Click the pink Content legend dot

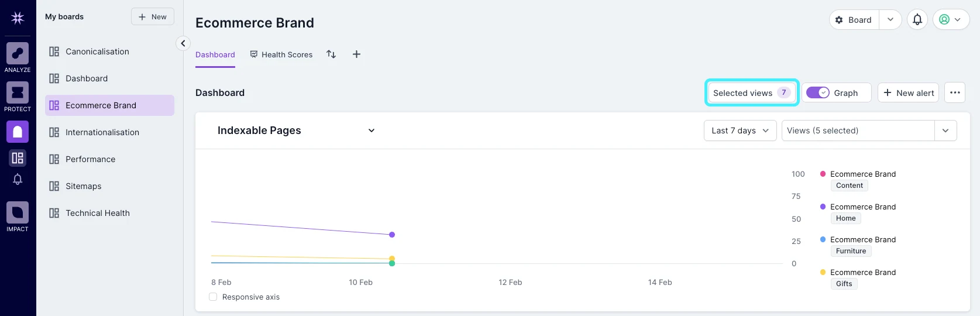click(x=823, y=174)
